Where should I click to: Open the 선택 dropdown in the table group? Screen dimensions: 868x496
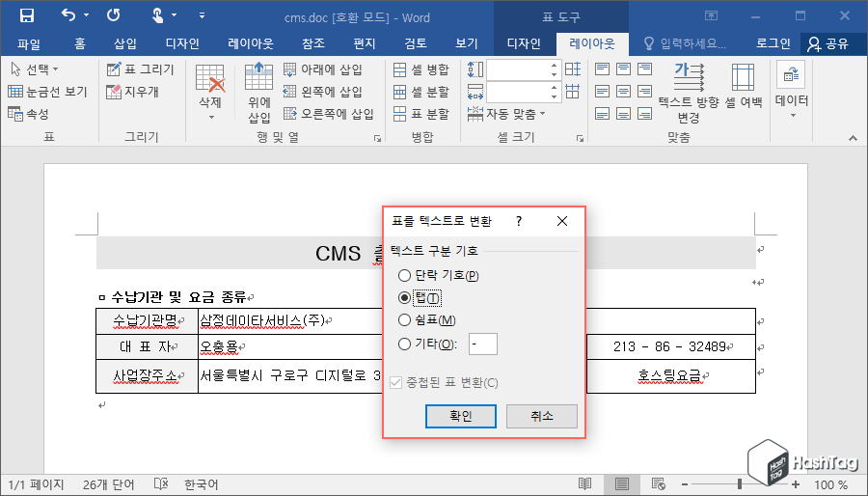pyautogui.click(x=35, y=69)
